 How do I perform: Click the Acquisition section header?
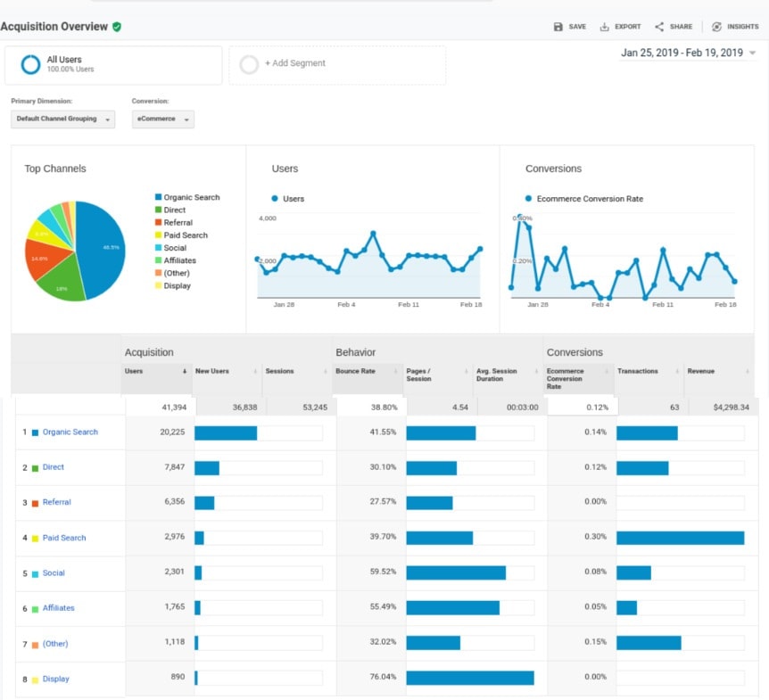coord(149,352)
